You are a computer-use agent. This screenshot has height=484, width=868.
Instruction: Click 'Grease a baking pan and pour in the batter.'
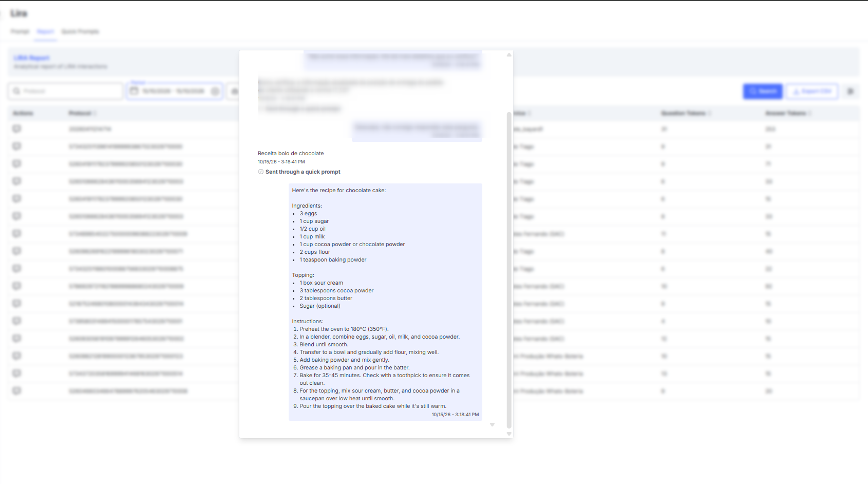(x=355, y=368)
